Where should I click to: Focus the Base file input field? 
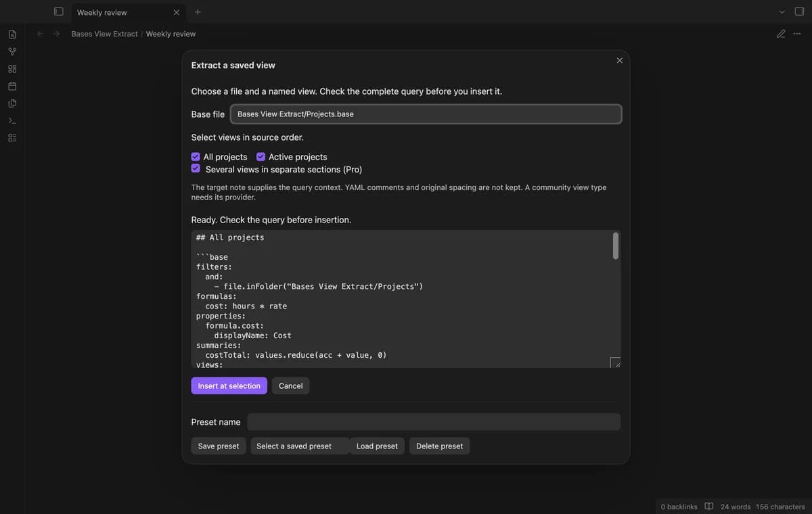coord(426,114)
